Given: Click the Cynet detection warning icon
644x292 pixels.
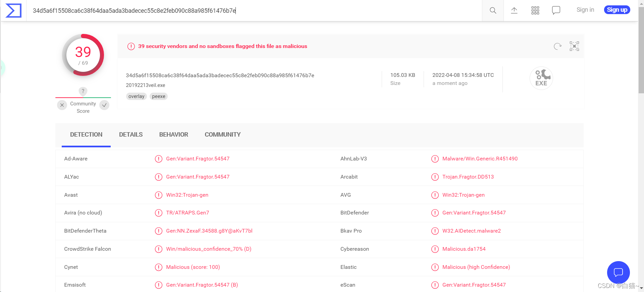Looking at the screenshot, I should pos(159,267).
